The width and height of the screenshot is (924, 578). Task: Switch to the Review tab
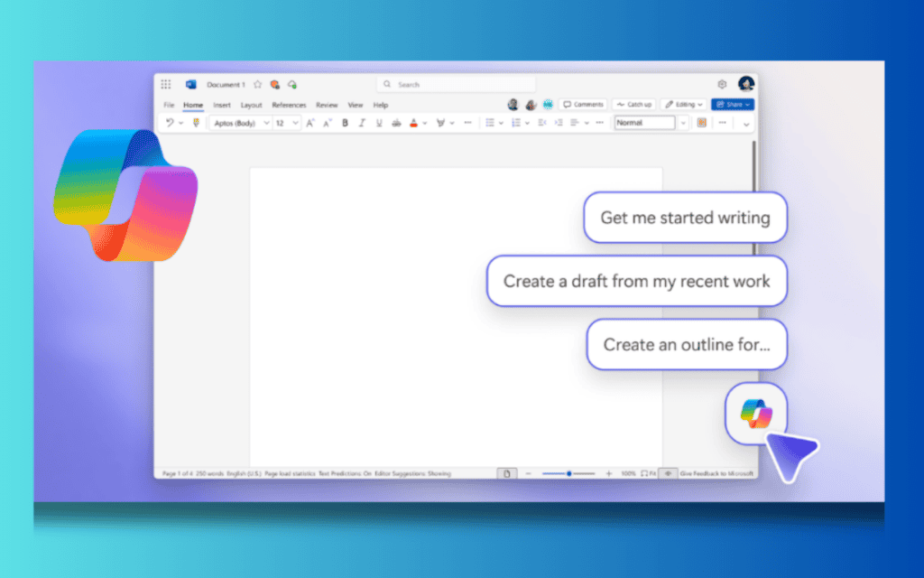tap(327, 105)
